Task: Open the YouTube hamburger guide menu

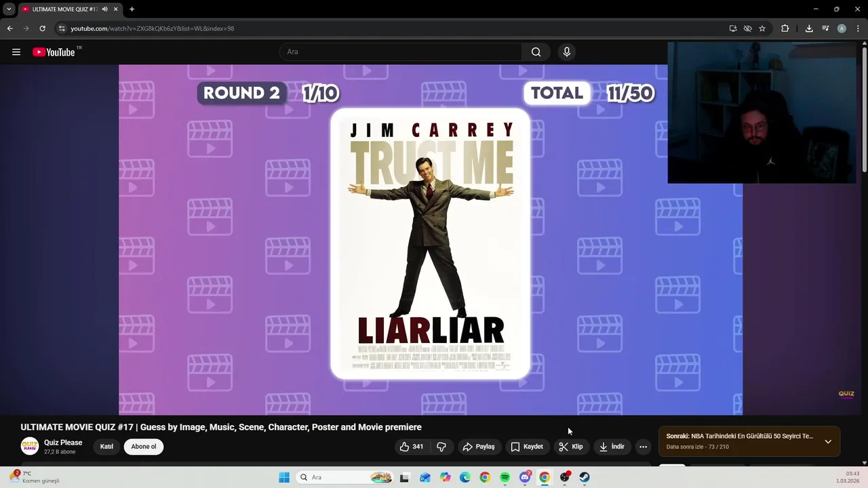Action: [16, 52]
